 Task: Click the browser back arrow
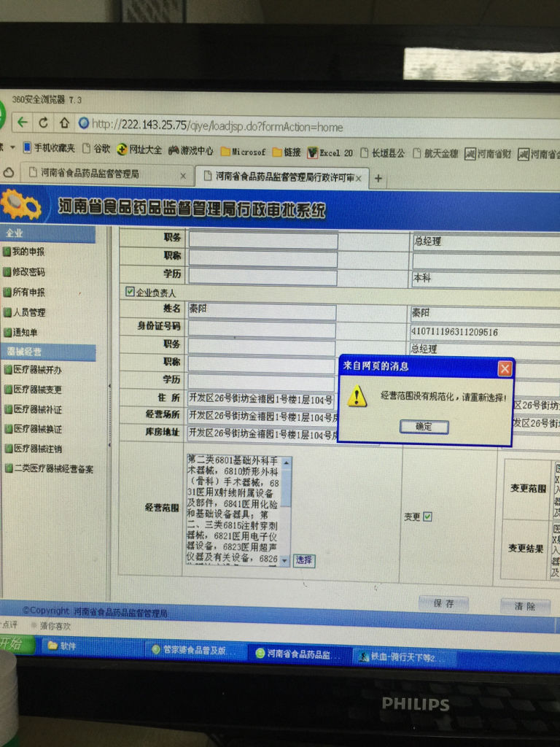pos(23,123)
